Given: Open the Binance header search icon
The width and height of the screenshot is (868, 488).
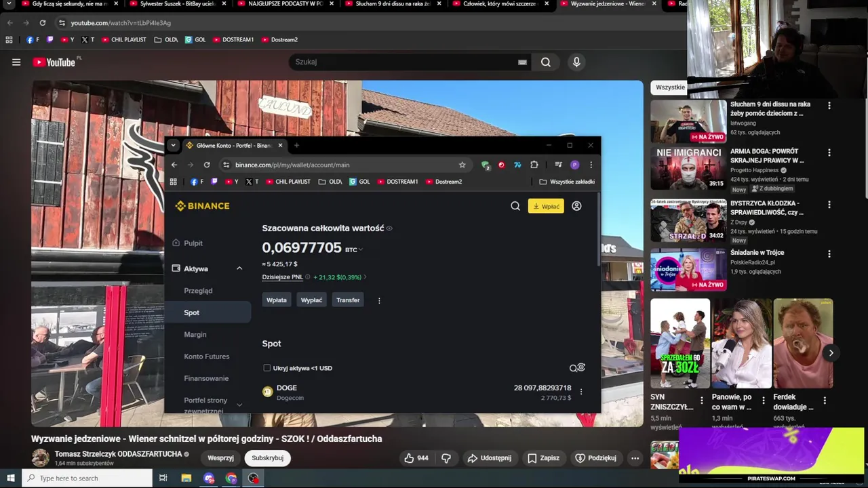Looking at the screenshot, I should pos(515,206).
